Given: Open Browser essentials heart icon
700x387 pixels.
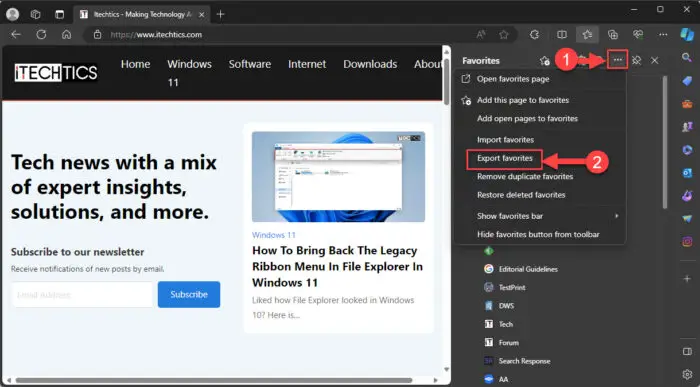Looking at the screenshot, I should (x=638, y=34).
